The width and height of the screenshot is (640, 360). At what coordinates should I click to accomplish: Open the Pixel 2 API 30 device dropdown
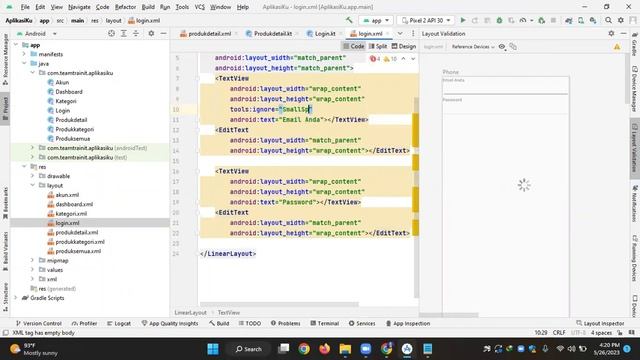click(426, 20)
